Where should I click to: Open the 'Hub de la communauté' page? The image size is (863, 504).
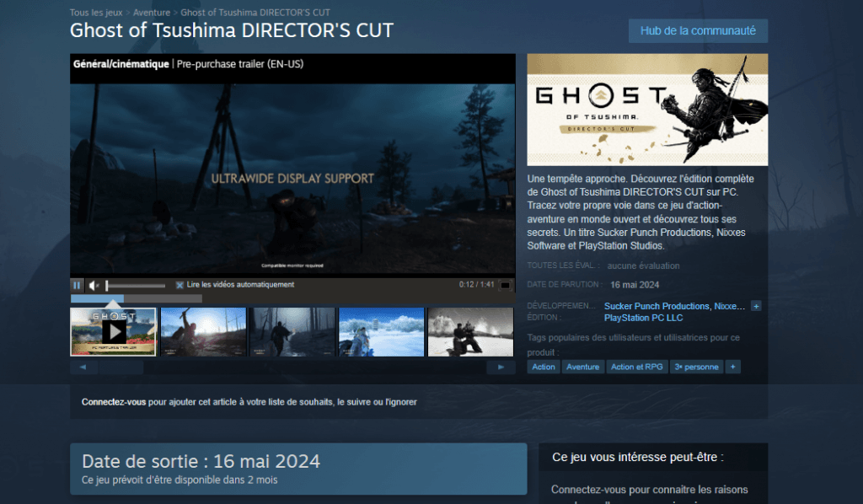[698, 30]
